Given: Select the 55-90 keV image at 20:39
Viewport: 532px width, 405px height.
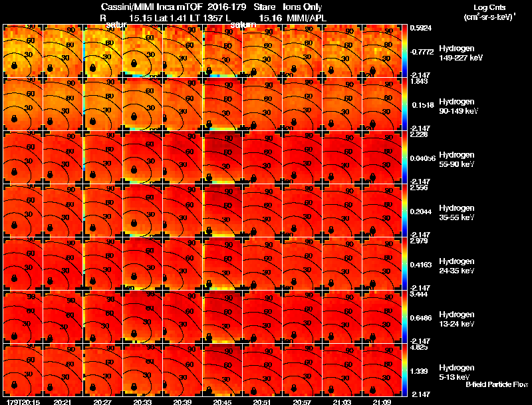Looking at the screenshot, I should [182, 158].
